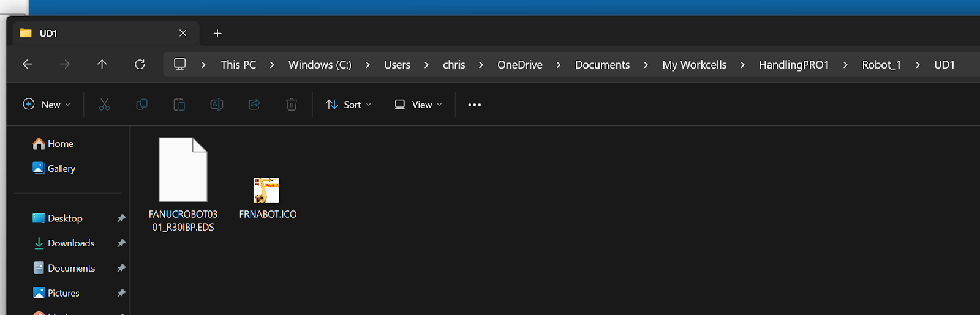The image size is (980, 315).
Task: Open Pictures in the sidebar
Action: coord(56,294)
